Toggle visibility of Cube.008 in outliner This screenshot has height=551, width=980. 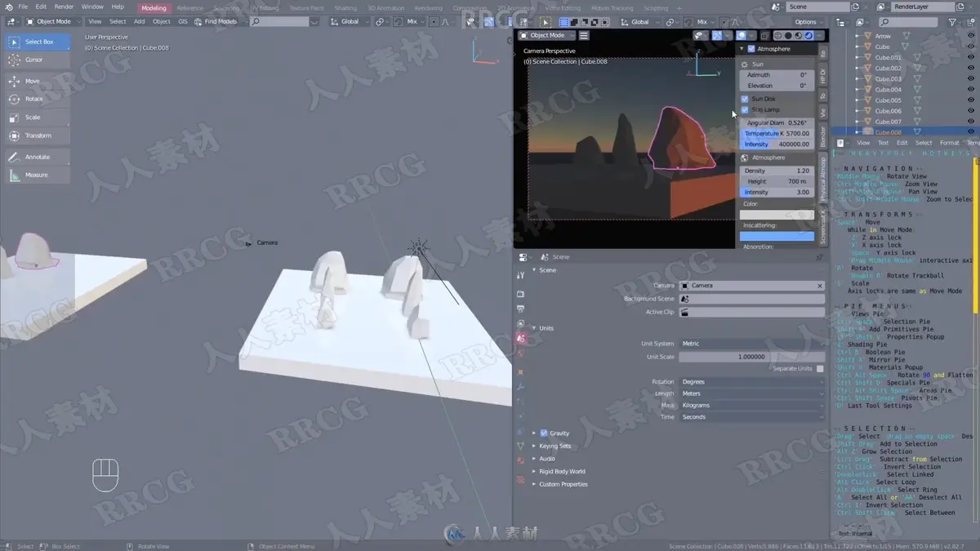coord(970,131)
